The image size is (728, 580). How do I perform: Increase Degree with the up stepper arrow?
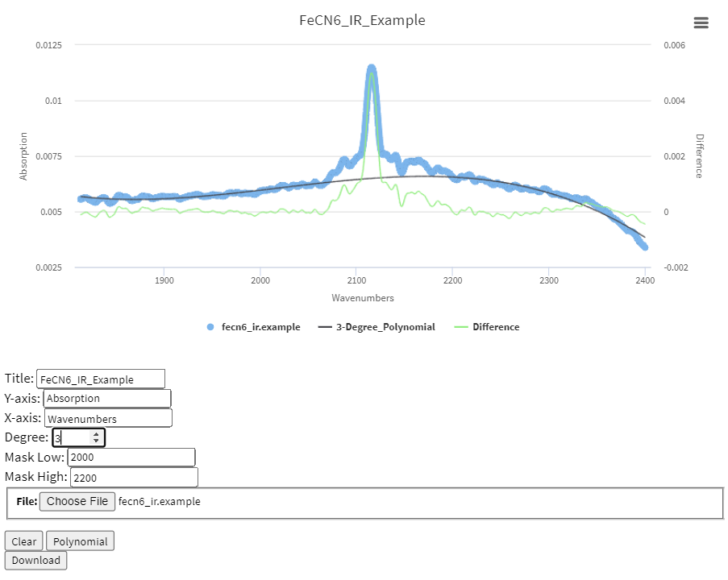[x=96, y=433]
